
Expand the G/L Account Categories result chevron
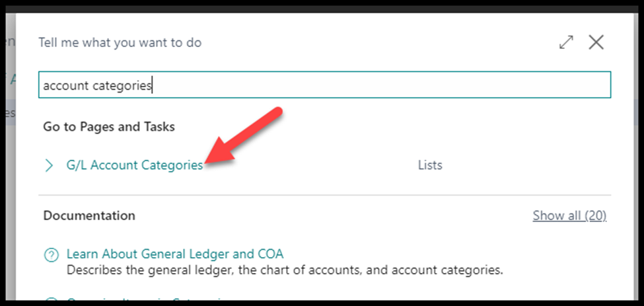(49, 165)
